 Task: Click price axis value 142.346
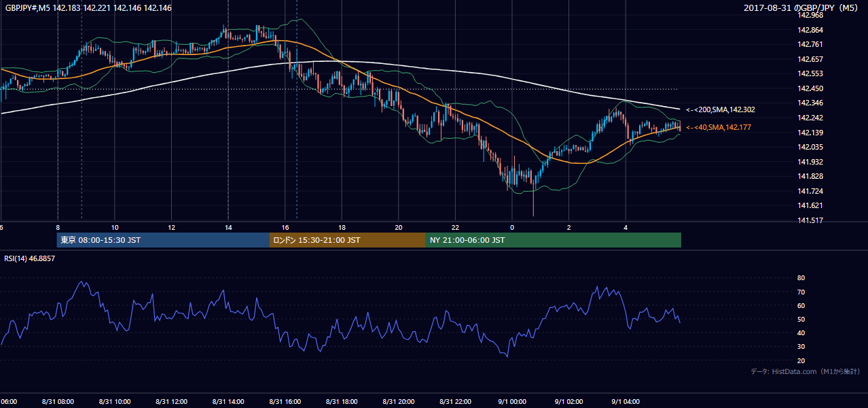click(x=811, y=103)
